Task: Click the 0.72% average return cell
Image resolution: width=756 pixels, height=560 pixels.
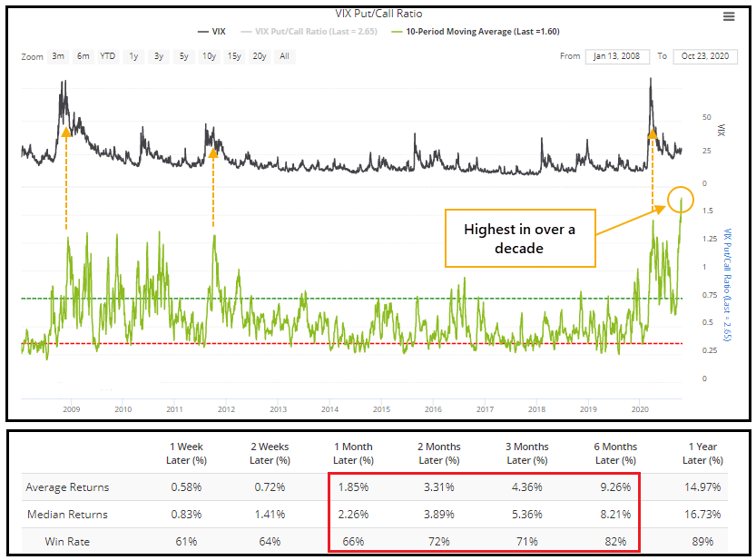Action: (270, 487)
